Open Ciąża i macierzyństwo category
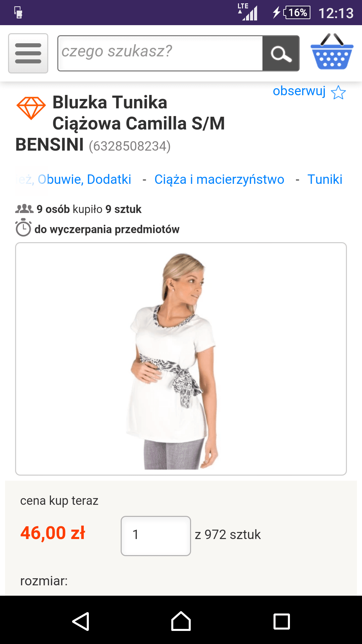 (x=219, y=179)
